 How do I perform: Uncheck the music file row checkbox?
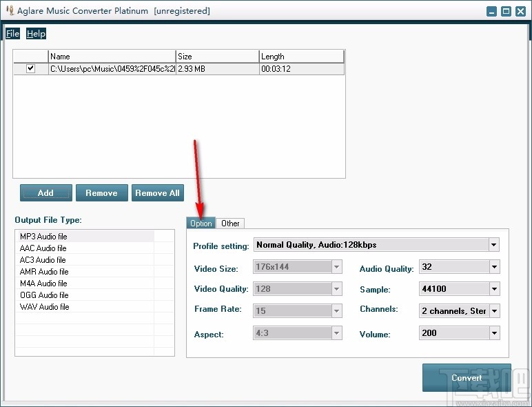pyautogui.click(x=30, y=68)
